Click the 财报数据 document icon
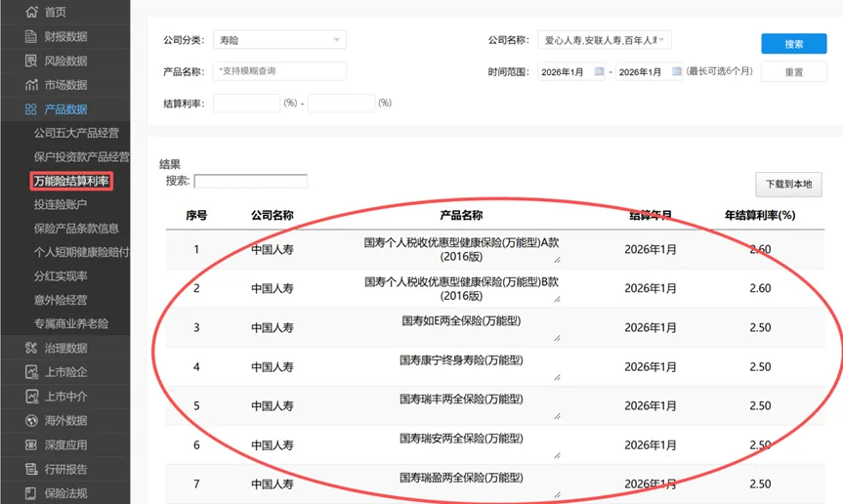 click(31, 36)
